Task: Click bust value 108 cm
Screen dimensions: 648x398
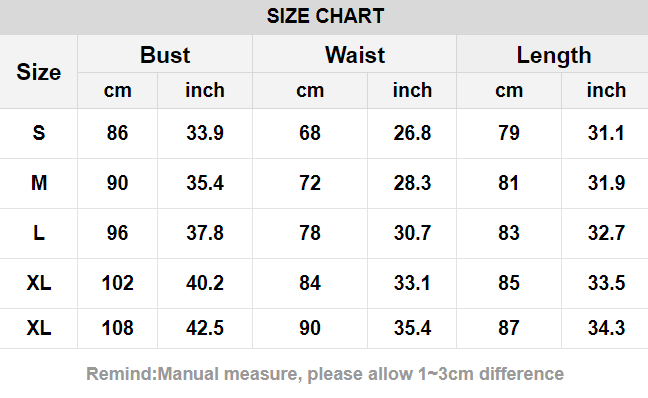Action: click(x=117, y=328)
